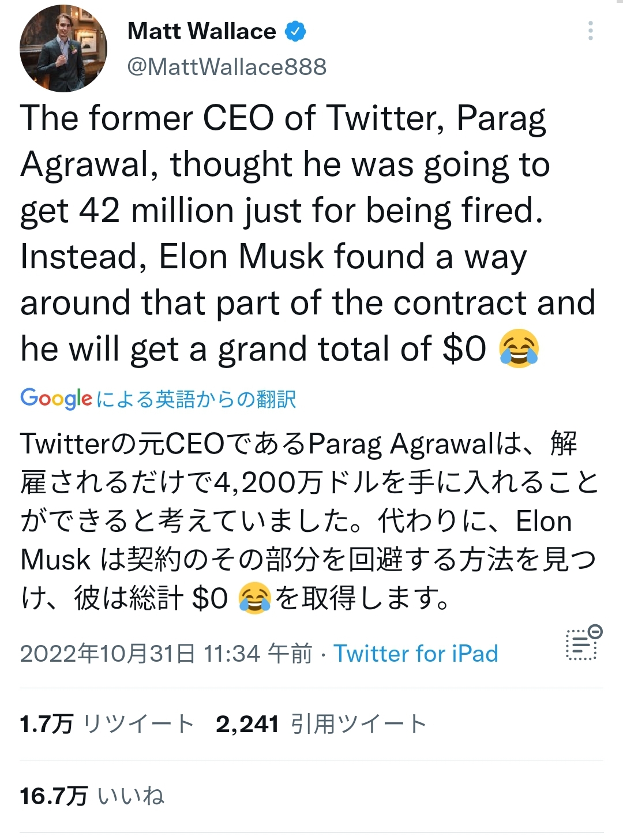This screenshot has height=840, width=623.
Task: Open Matt Wallace's profile photo
Action: pyautogui.click(x=63, y=48)
